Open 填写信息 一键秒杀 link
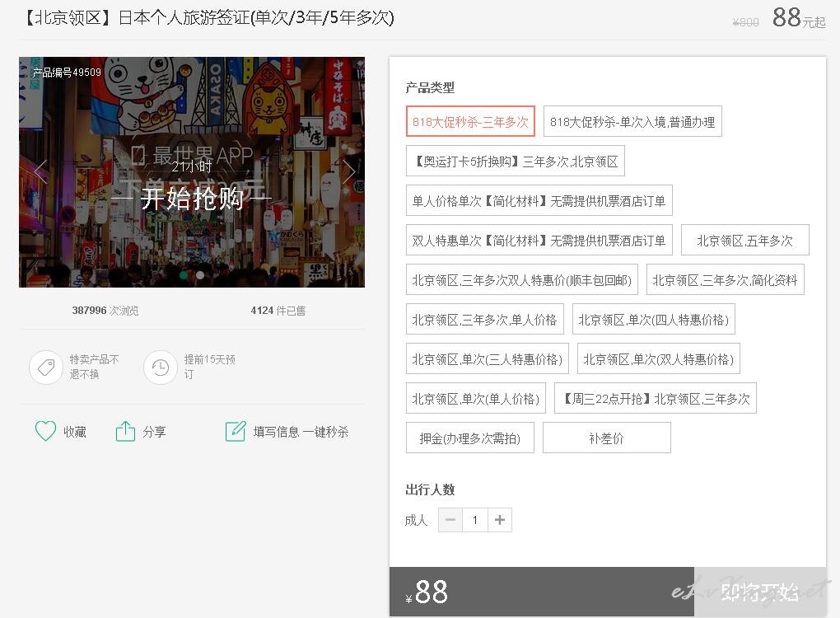This screenshot has height=618, width=840. point(301,432)
